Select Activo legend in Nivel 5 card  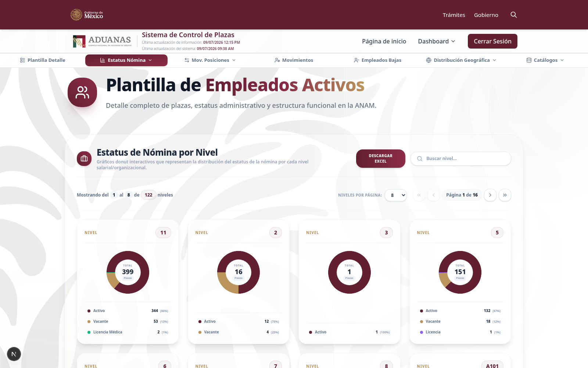(x=460, y=311)
